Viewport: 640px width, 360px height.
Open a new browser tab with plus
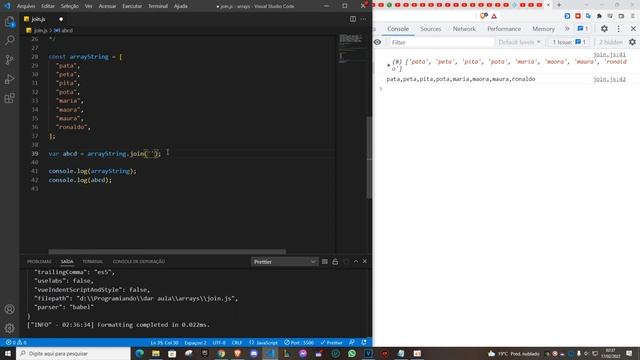click(559, 5)
